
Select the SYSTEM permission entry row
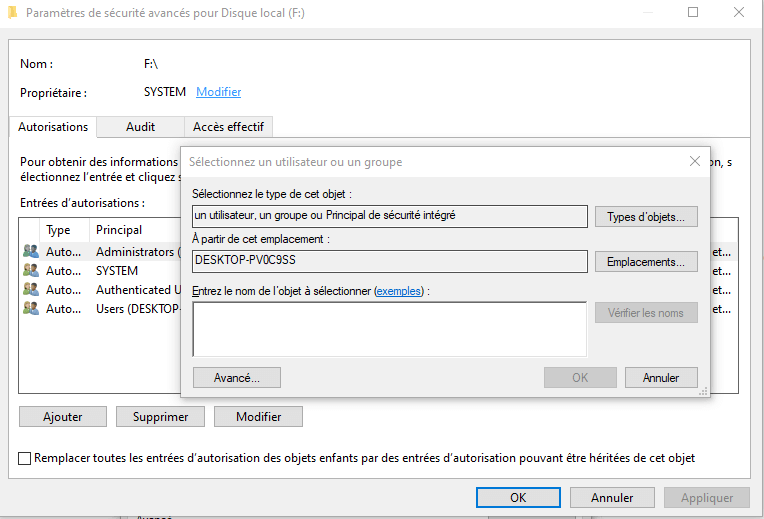pos(117,271)
